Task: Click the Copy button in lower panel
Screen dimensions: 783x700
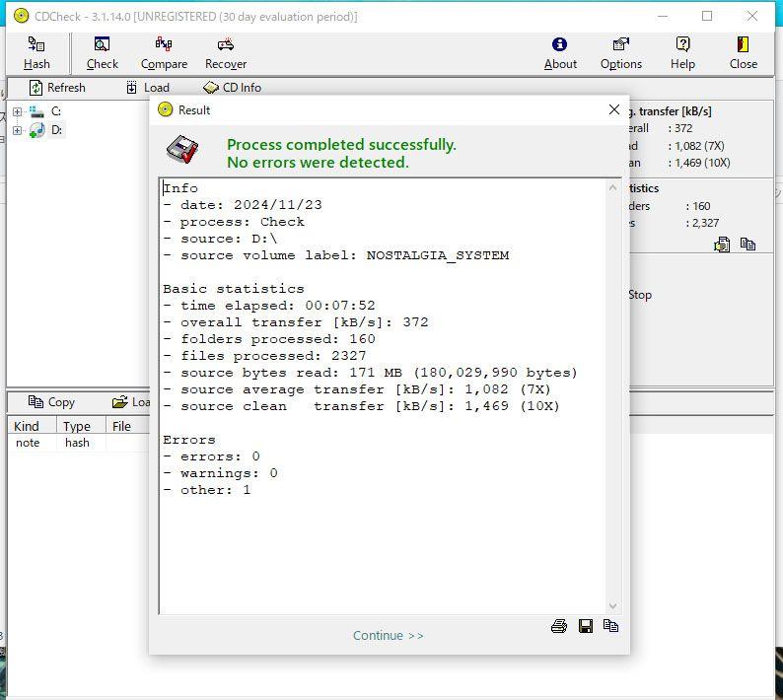Action: (51, 402)
